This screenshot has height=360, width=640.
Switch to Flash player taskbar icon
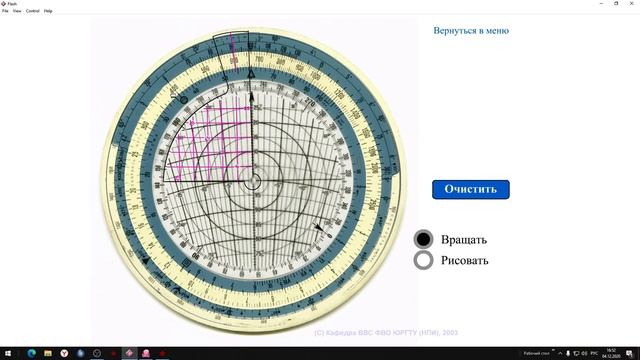[x=129, y=353]
